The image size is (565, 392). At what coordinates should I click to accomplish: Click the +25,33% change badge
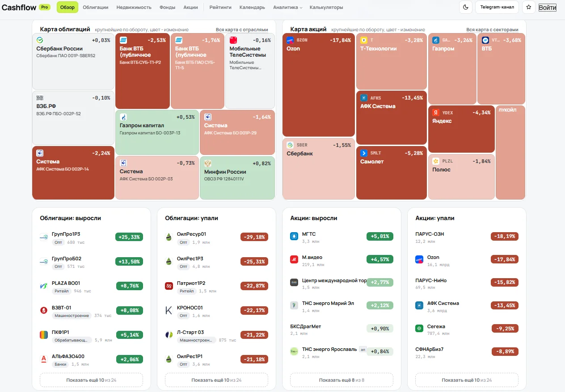[x=129, y=237]
